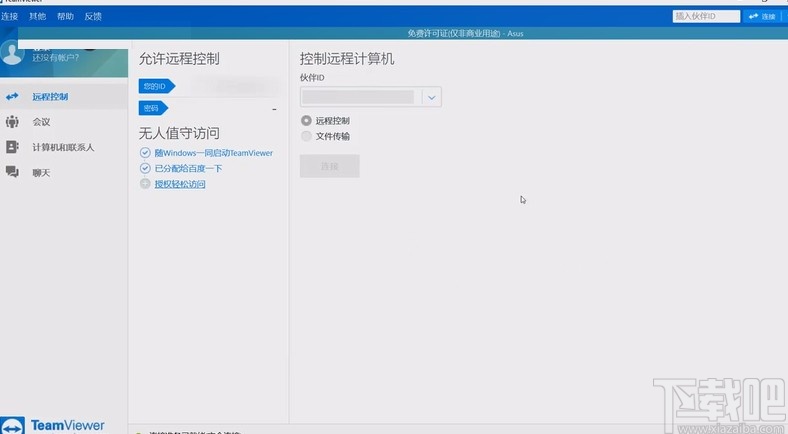Open 计算机和联系人 in the sidebar
This screenshot has width=788, height=434.
(64, 147)
